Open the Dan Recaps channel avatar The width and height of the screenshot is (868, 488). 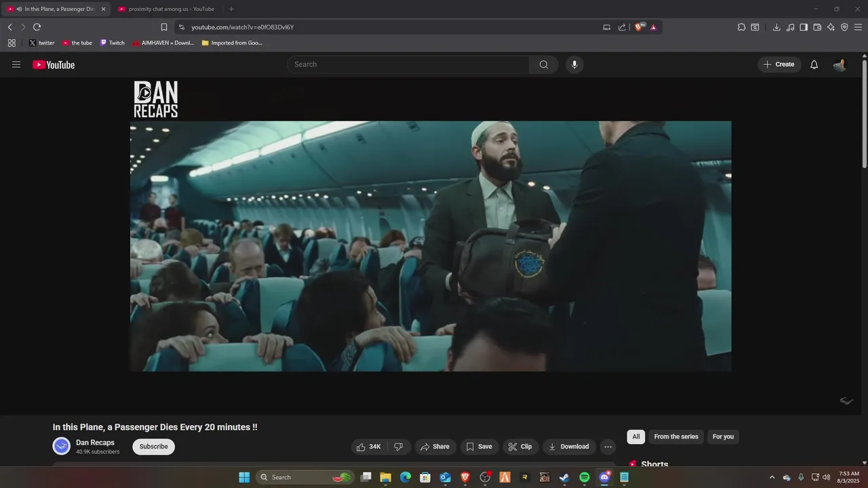point(62,446)
